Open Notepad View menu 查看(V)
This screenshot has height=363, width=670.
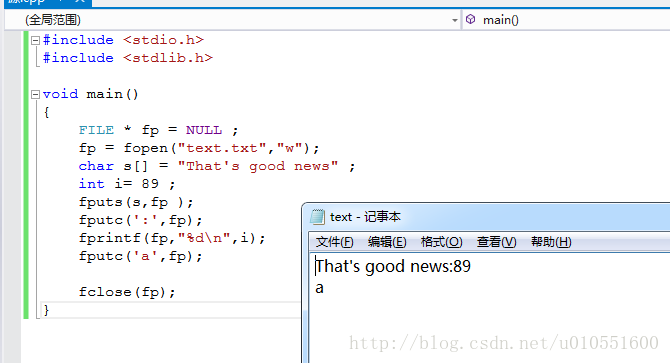coord(497,242)
